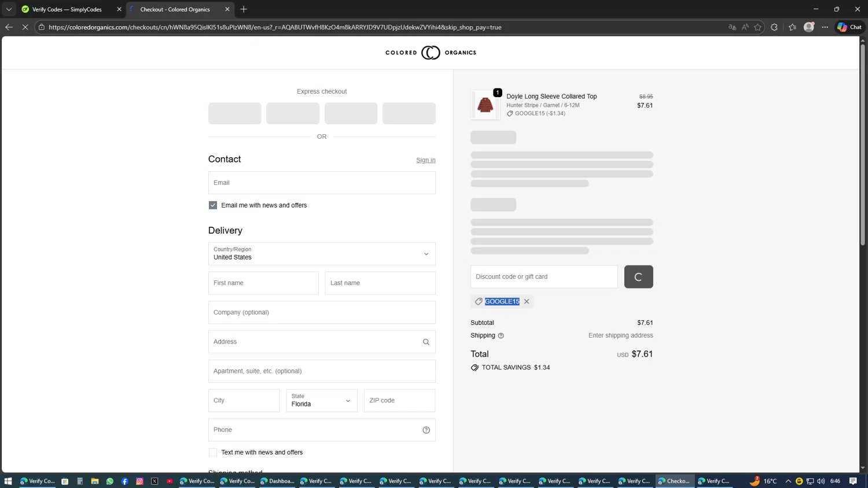View site information lock icon
The height and width of the screenshot is (488, 868).
tap(42, 27)
